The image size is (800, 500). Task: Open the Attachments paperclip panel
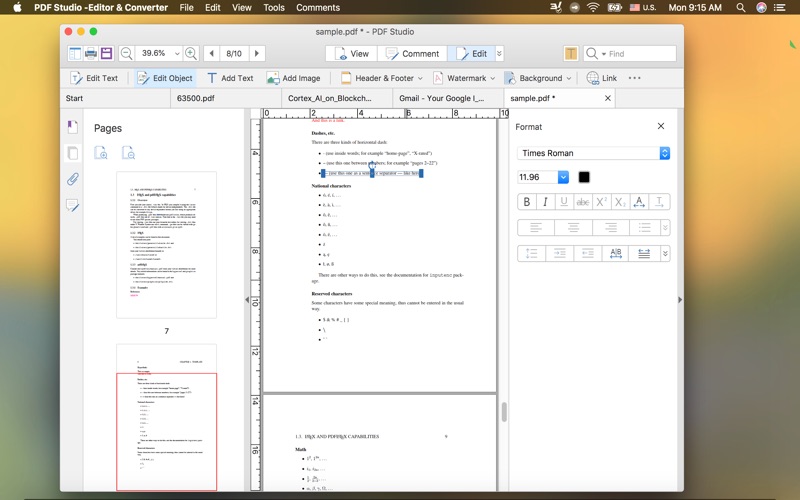72,180
